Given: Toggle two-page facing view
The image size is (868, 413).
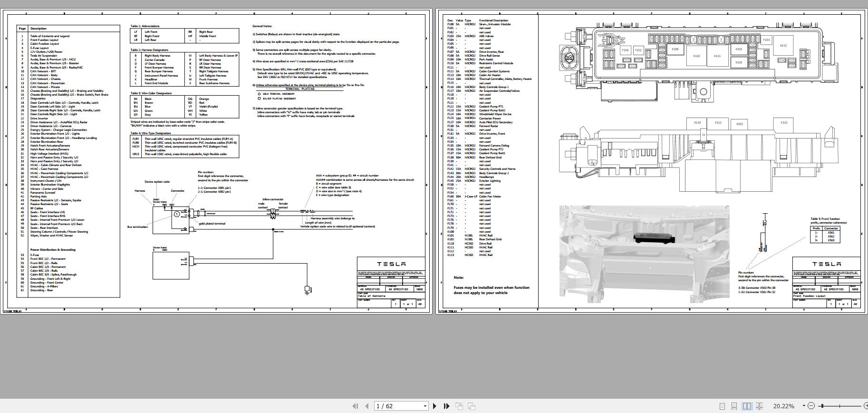Looking at the screenshot, I should (747, 406).
